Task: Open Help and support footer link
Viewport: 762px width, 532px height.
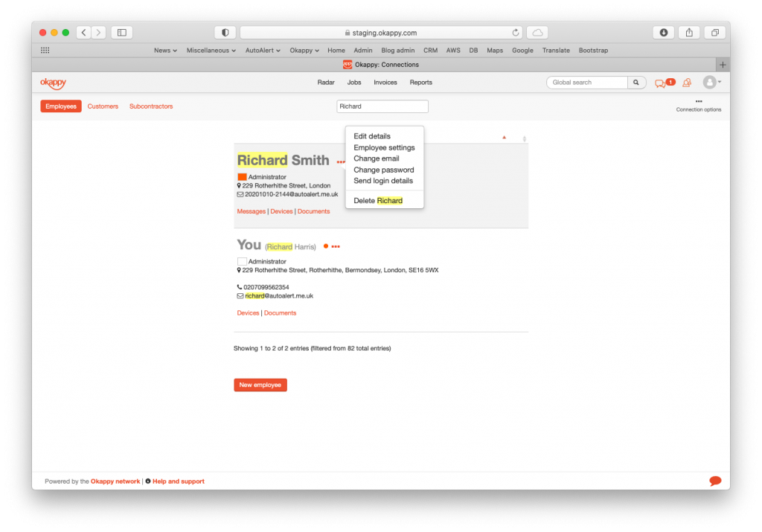Action: 179,481
